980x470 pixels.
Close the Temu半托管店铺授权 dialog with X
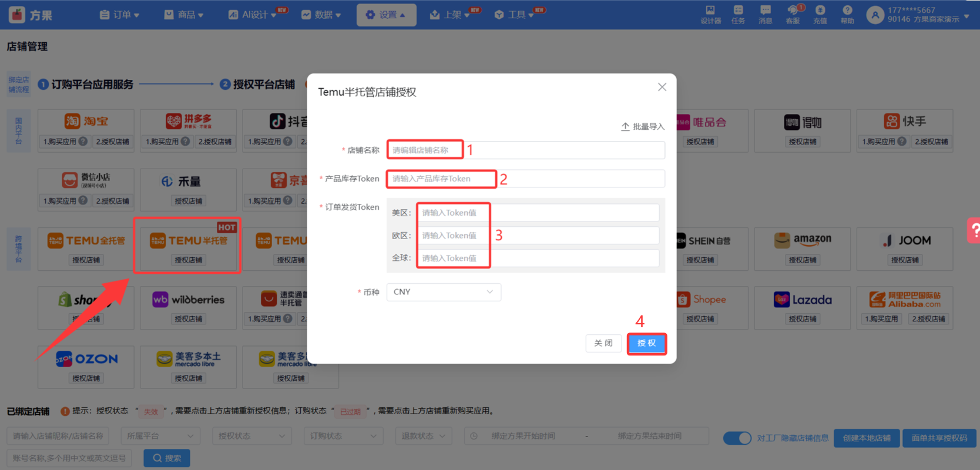[x=662, y=87]
